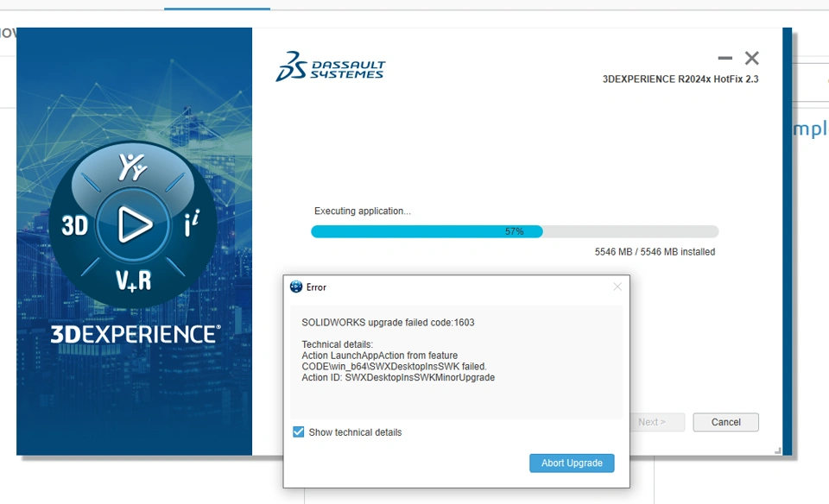
Task: Click the 'Action ID: SWXDesktopInsSWKMinorUpgrade' line
Action: click(398, 378)
